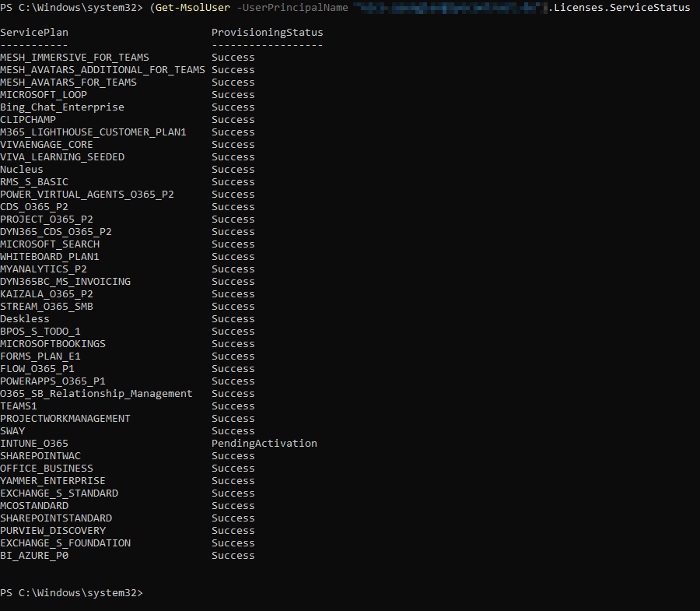The width and height of the screenshot is (700, 611).
Task: Click VIVAENGAGE_CORE service plan
Action: (47, 145)
